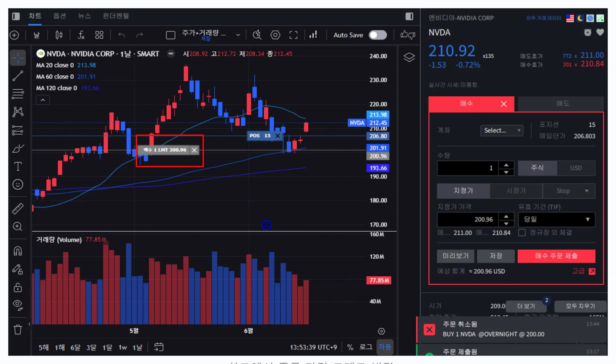Close the 15-share position label

click(x=278, y=136)
